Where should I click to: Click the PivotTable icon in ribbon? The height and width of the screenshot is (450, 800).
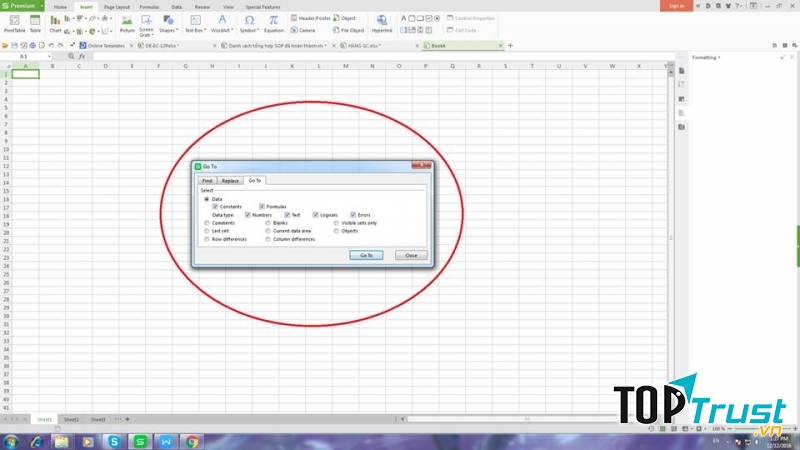14,21
